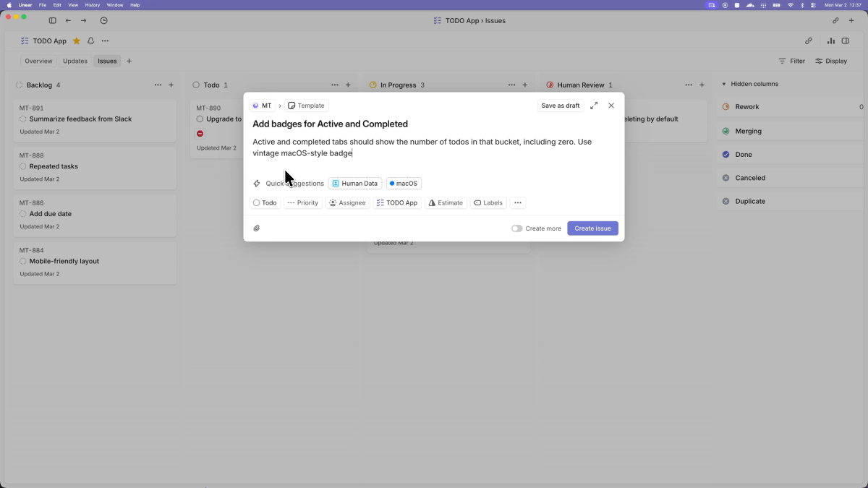
Task: Apply the macOS label suggestion
Action: (404, 184)
